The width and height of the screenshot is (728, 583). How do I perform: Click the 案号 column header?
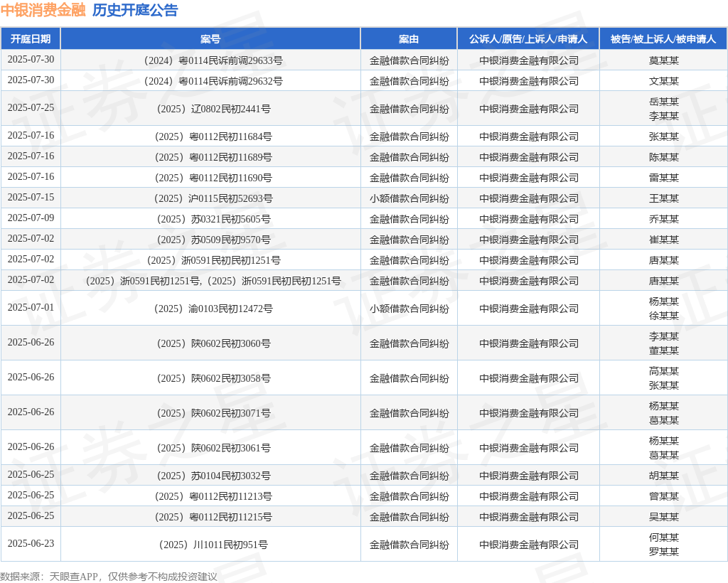tap(210, 39)
